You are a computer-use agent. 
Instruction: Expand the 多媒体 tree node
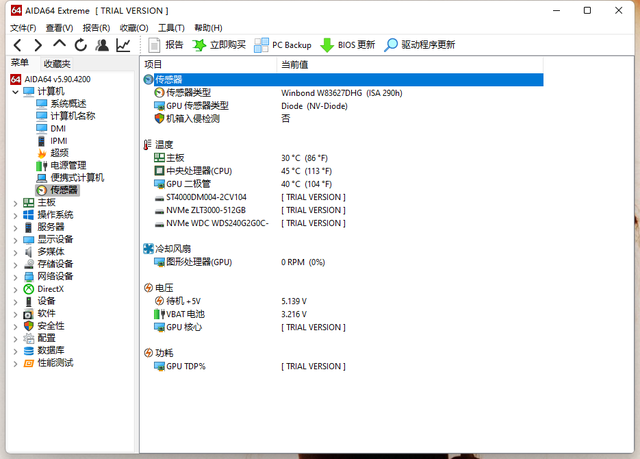click(x=15, y=252)
